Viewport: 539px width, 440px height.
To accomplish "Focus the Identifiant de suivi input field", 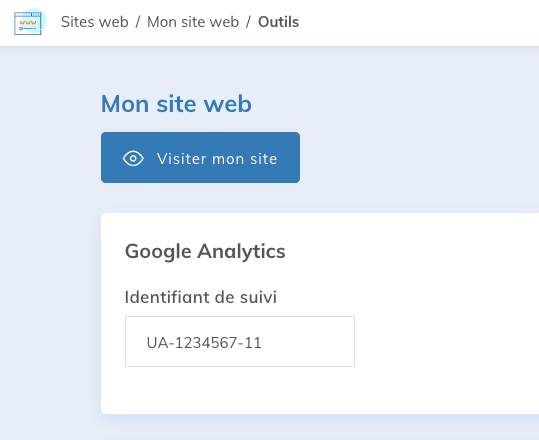I will pos(240,341).
